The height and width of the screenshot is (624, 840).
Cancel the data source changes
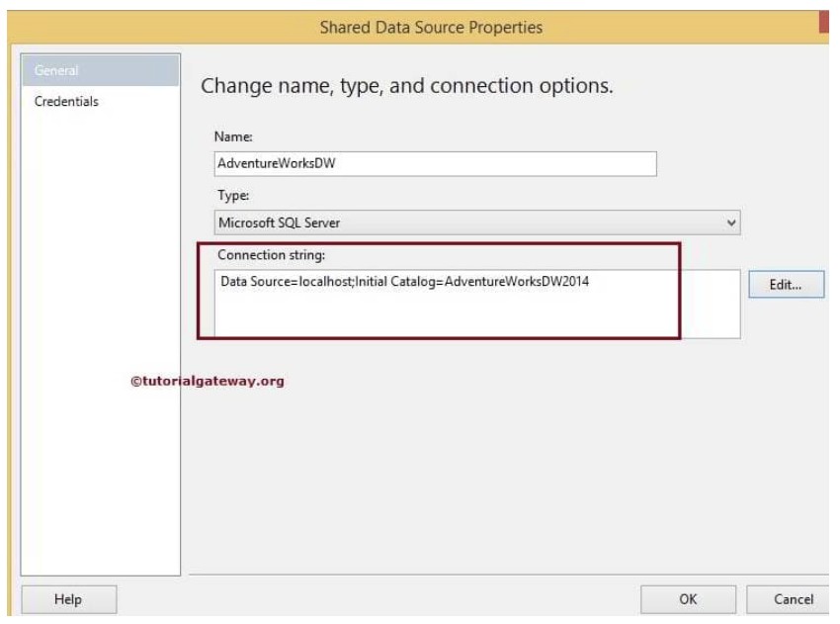pyautogui.click(x=789, y=599)
